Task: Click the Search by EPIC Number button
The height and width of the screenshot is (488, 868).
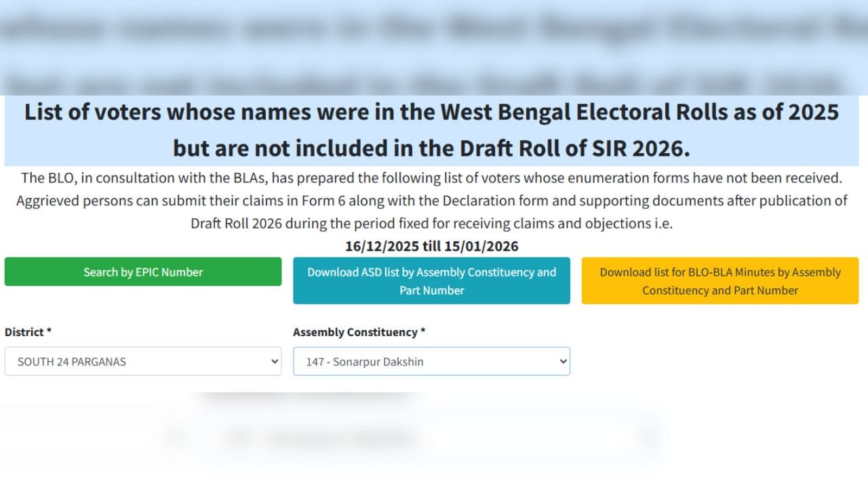Action: coord(143,272)
